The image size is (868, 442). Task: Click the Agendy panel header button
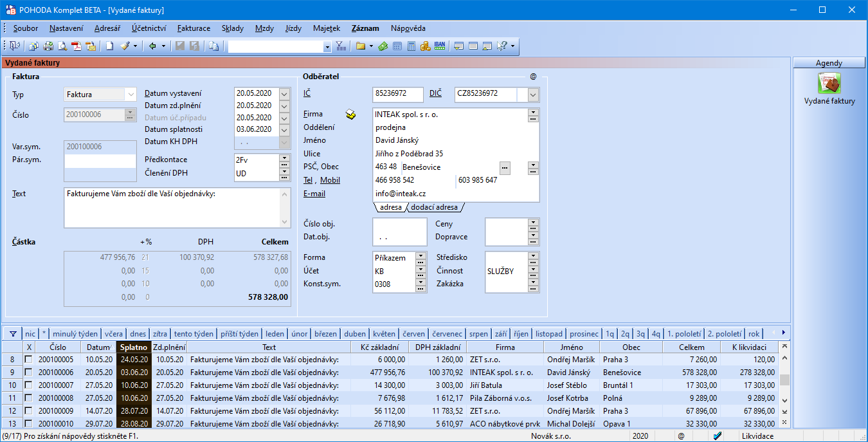829,63
